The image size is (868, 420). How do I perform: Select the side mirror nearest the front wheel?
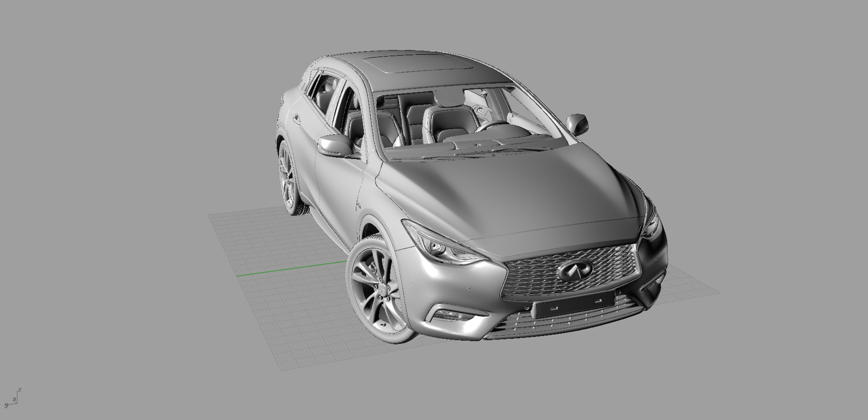336,146
